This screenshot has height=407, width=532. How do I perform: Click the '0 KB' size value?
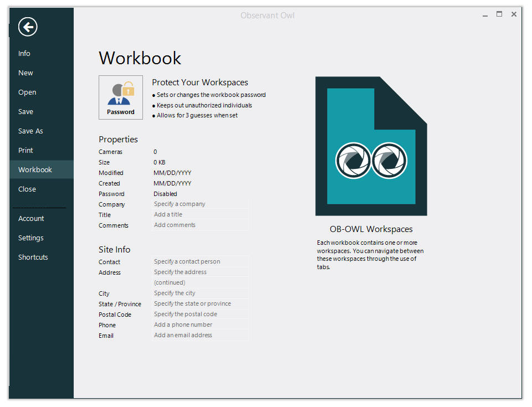click(160, 162)
